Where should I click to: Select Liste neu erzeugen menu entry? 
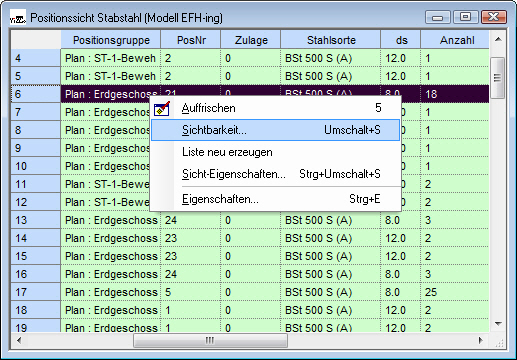tap(275, 152)
